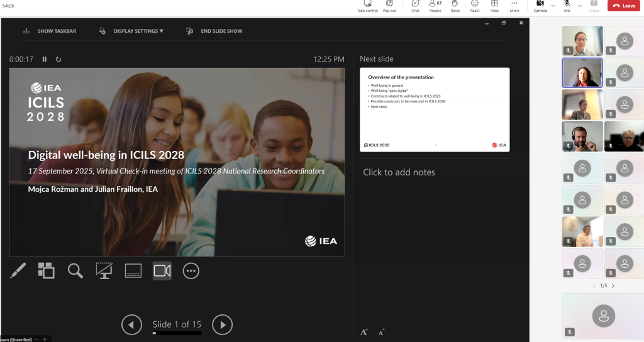This screenshot has height=342, width=644.
Task: Click the Share button
Action: (x=594, y=6)
